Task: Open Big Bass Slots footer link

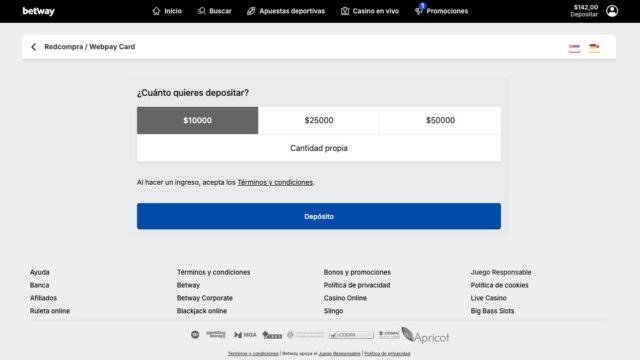Action: pos(492,311)
